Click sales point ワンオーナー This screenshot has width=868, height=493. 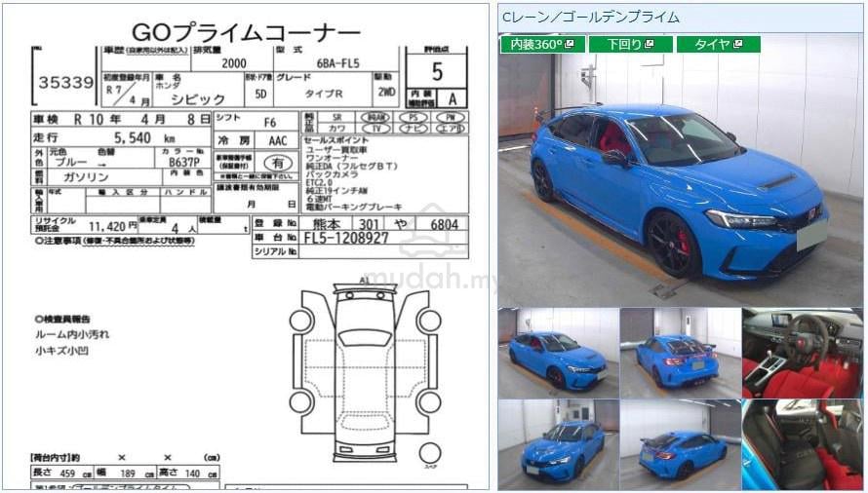tap(332, 158)
